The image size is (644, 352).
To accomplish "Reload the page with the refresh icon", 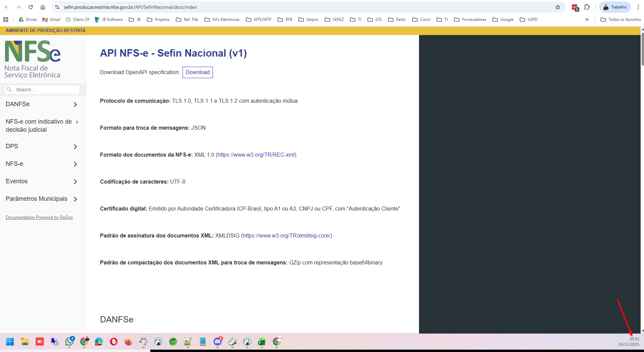I will pyautogui.click(x=31, y=7).
